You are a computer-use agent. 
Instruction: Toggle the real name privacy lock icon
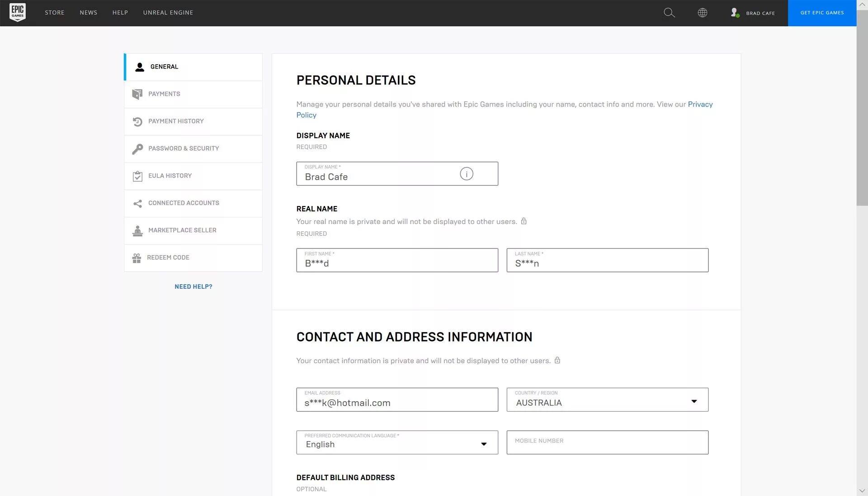[x=524, y=221]
